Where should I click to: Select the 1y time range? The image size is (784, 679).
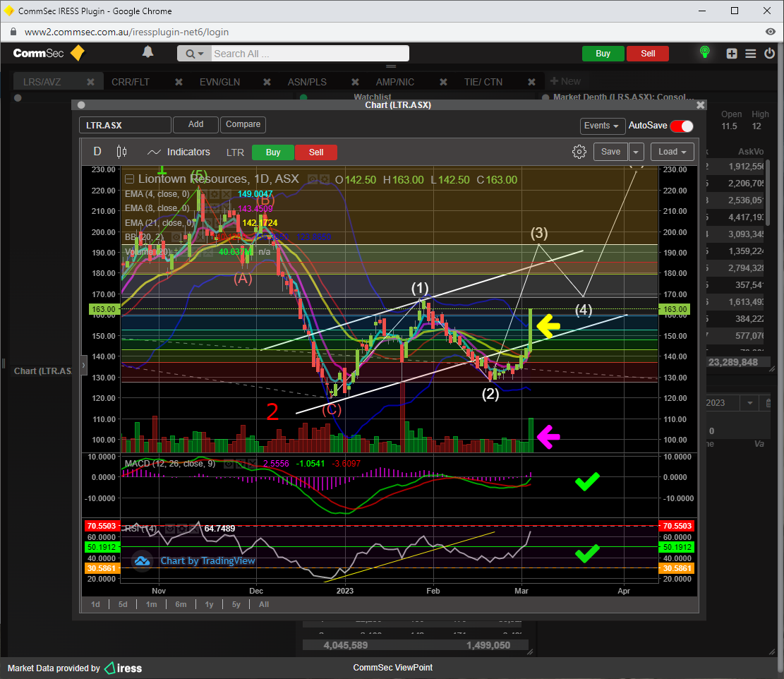coord(209,604)
